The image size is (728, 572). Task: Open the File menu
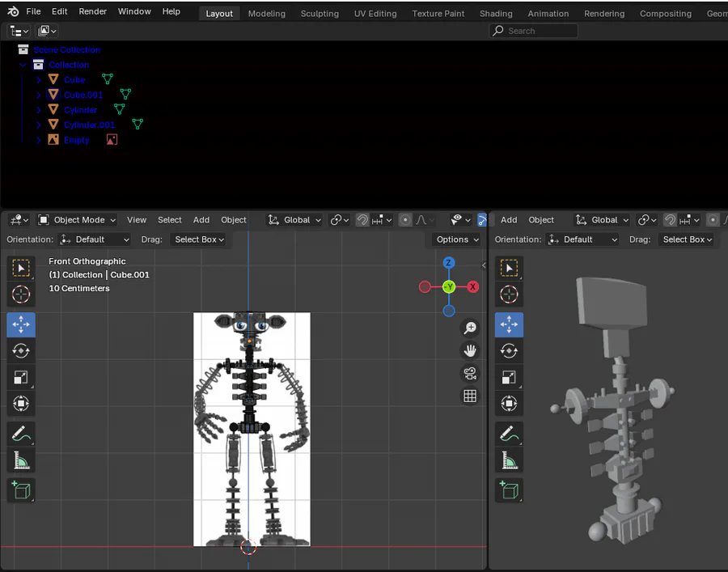33,11
